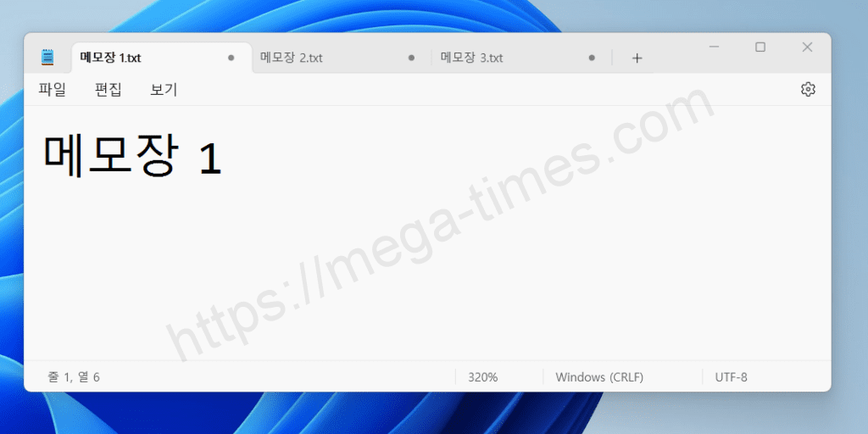The width and height of the screenshot is (868, 434).
Task: Click the 줄 1, 열 6 status entry
Action: [74, 377]
